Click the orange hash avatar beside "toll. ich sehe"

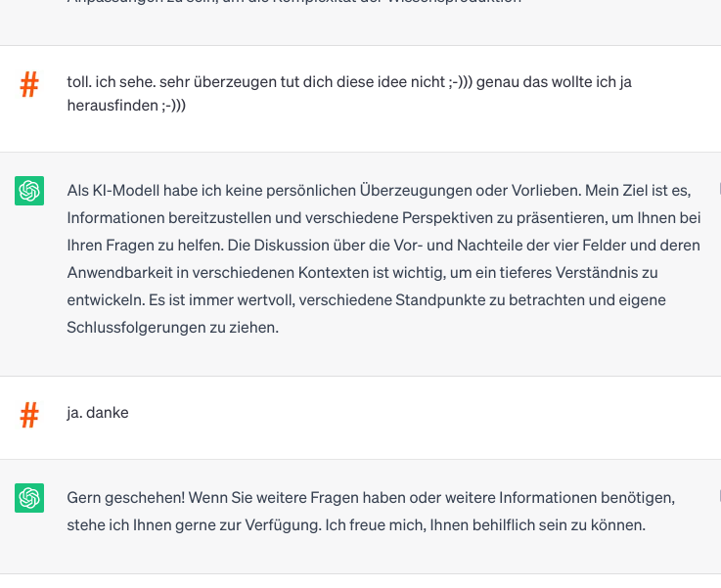tap(29, 85)
